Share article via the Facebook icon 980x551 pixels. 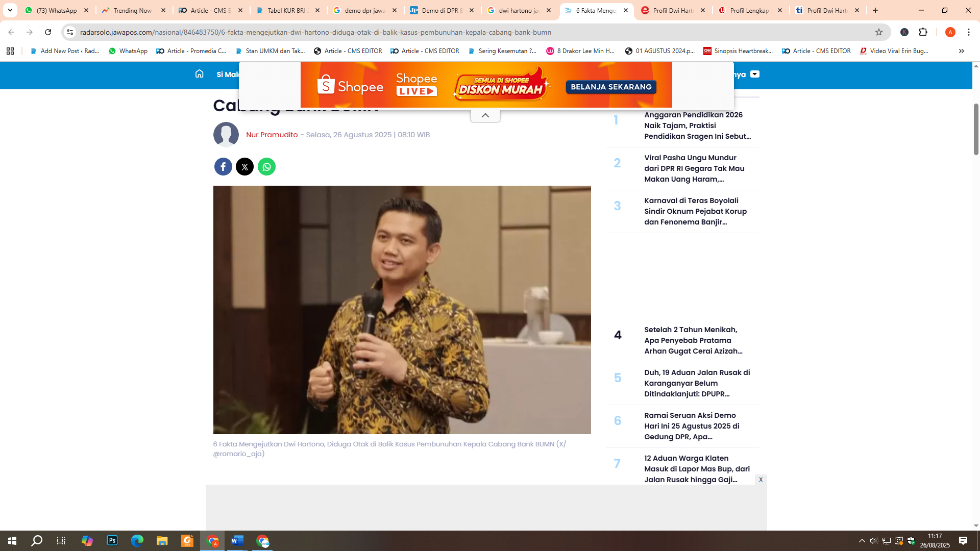223,166
